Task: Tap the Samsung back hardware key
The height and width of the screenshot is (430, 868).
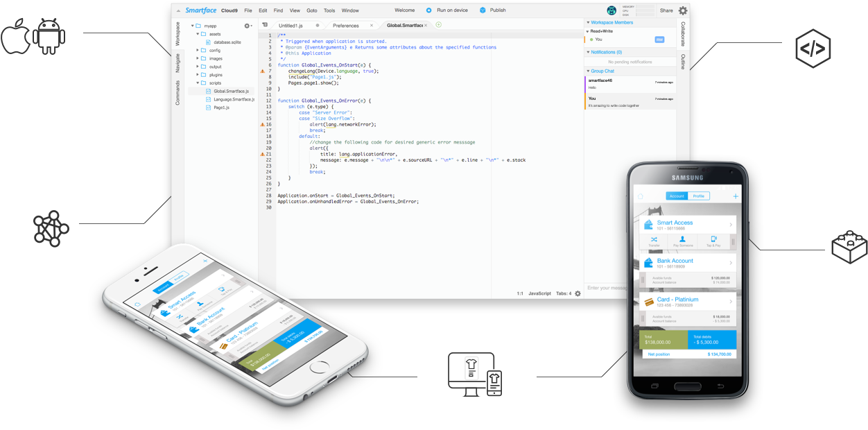Action: tap(721, 385)
